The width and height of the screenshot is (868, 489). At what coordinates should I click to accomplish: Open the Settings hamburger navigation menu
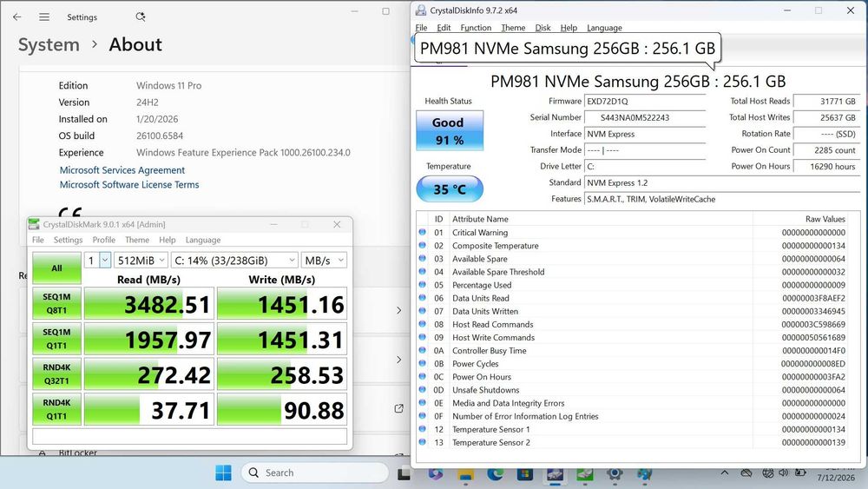(x=44, y=17)
